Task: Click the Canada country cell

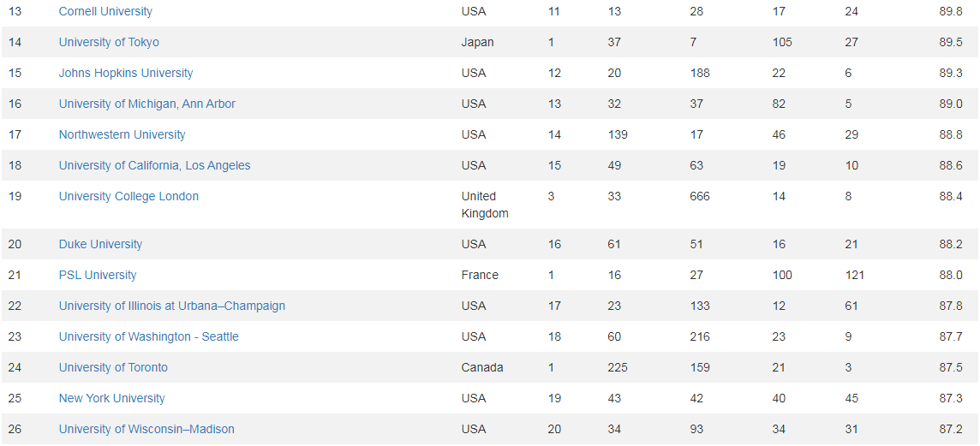Action: click(482, 367)
